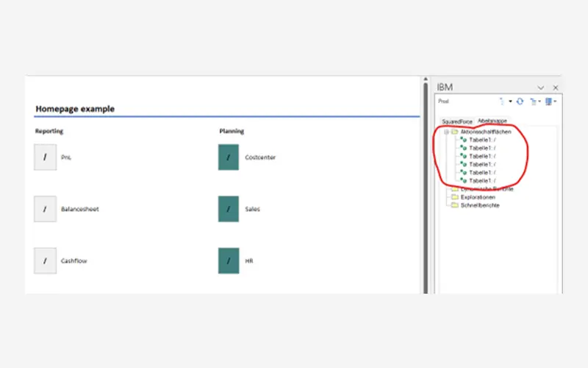The width and height of the screenshot is (588, 368).
Task: Click the green Costcenter planning button
Action: [229, 157]
